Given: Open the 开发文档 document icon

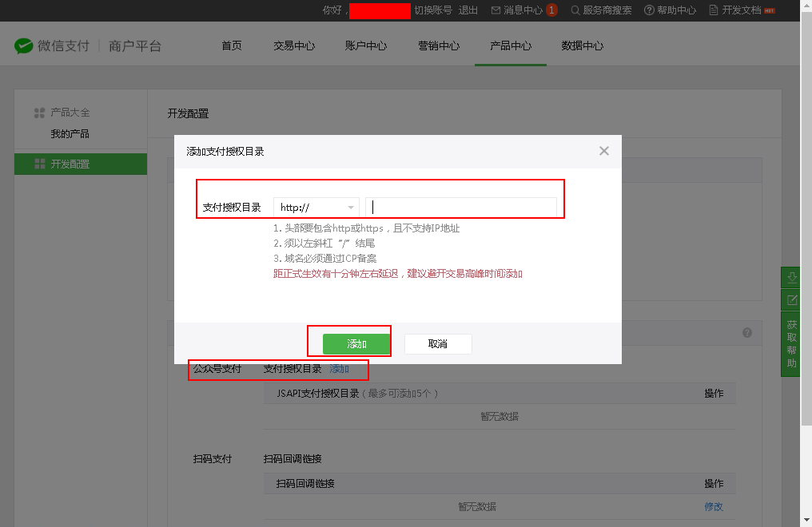Looking at the screenshot, I should click(714, 10).
